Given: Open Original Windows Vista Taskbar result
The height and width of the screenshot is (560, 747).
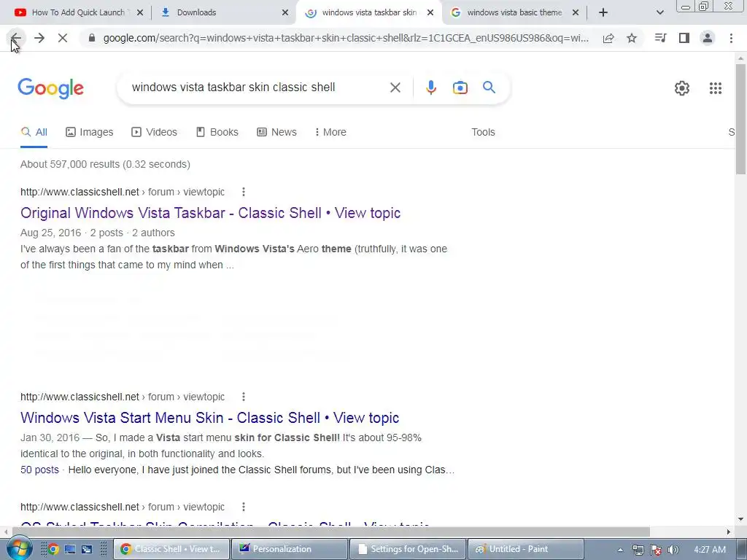Looking at the screenshot, I should click(210, 213).
